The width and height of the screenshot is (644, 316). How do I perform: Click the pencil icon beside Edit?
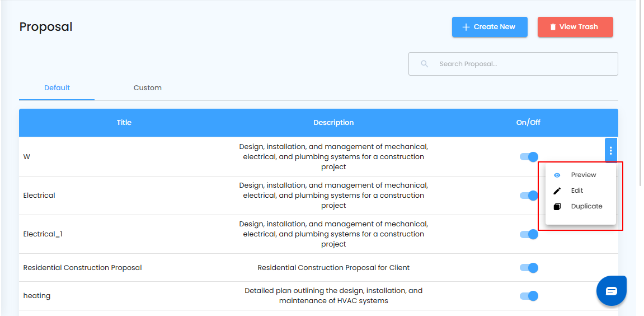pyautogui.click(x=557, y=191)
